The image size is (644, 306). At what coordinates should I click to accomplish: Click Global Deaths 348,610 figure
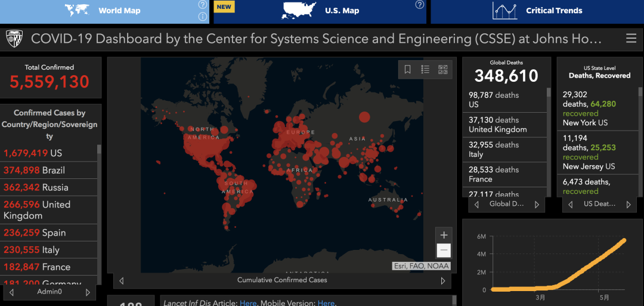click(506, 76)
